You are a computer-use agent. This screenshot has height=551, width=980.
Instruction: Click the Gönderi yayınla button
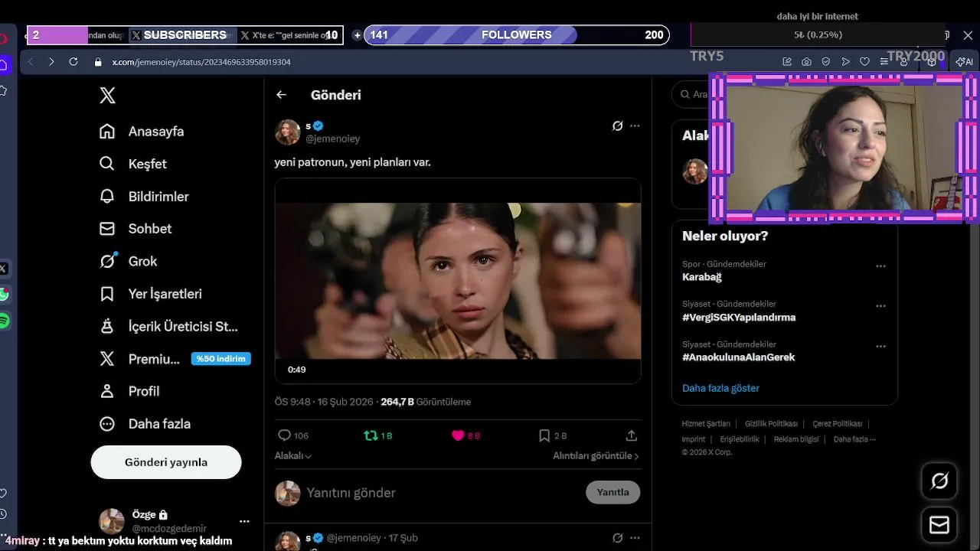point(166,462)
